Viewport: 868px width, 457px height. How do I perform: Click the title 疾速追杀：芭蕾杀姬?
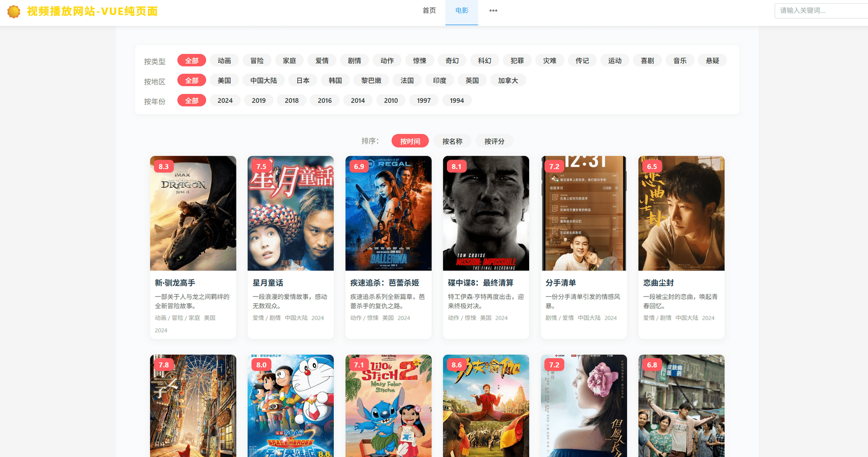click(385, 283)
